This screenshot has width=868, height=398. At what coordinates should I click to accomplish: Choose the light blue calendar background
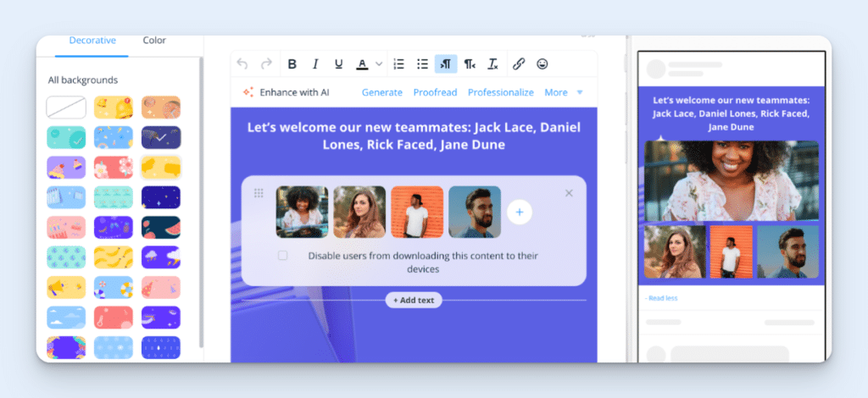[66, 196]
